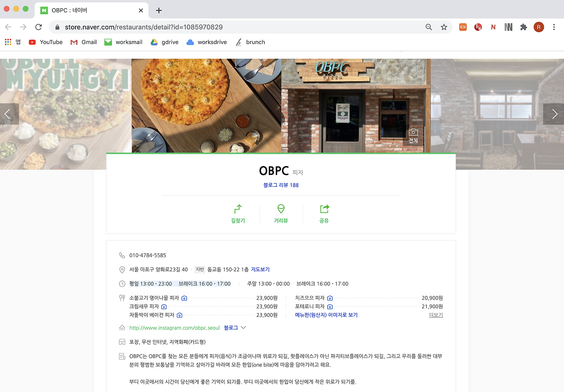Image resolution: width=564 pixels, height=392 pixels.
Task: Click the red N extension icon
Action: pyautogui.click(x=493, y=27)
